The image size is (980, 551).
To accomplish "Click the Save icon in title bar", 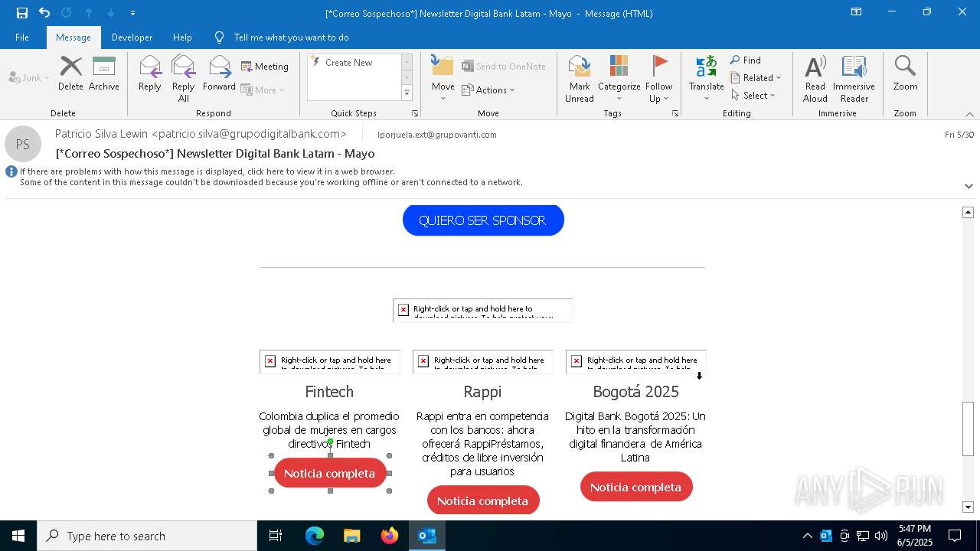I will click(22, 13).
